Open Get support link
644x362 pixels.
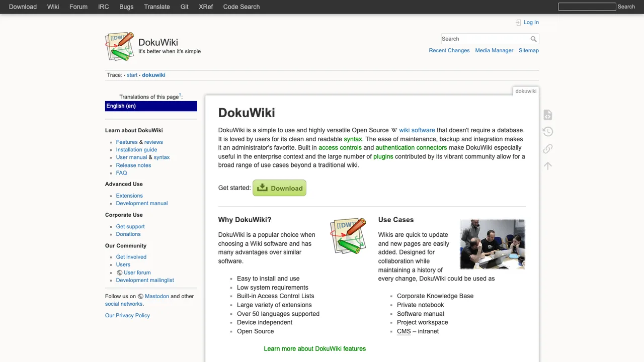pos(130,226)
